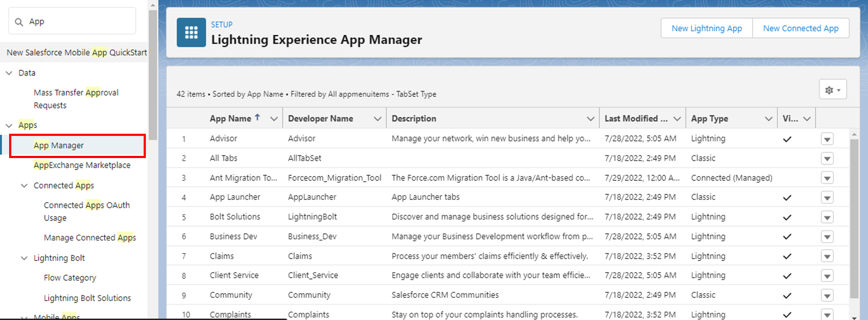The image size is (868, 320).
Task: Select the Business_Dev developer name cell
Action: pos(312,236)
